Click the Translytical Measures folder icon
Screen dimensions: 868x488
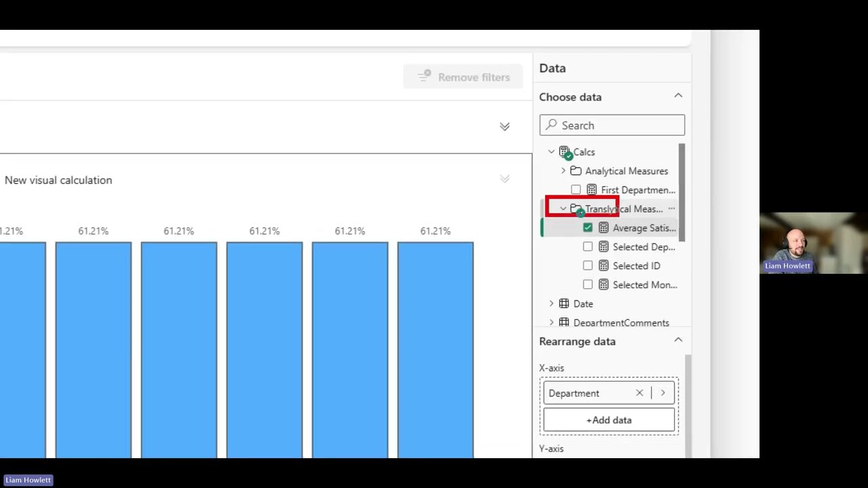(576, 209)
